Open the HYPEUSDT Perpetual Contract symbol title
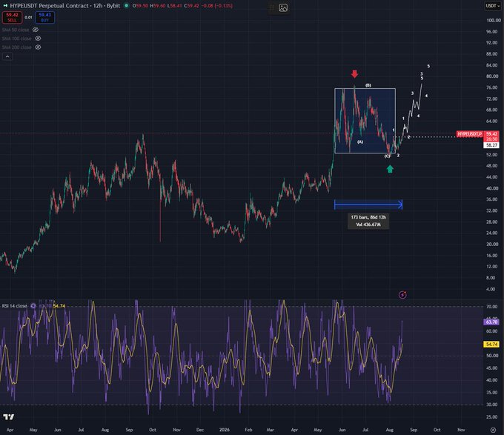504x435 pixels. [x=49, y=6]
